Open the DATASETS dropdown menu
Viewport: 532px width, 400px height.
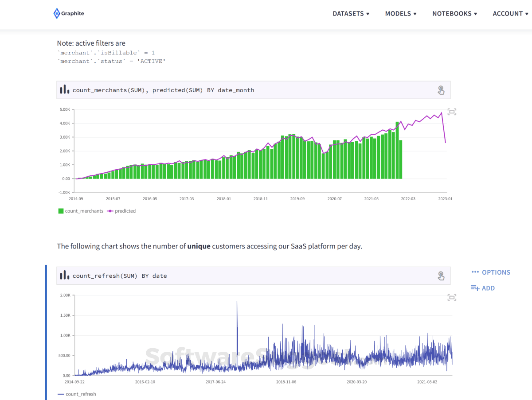(x=351, y=14)
